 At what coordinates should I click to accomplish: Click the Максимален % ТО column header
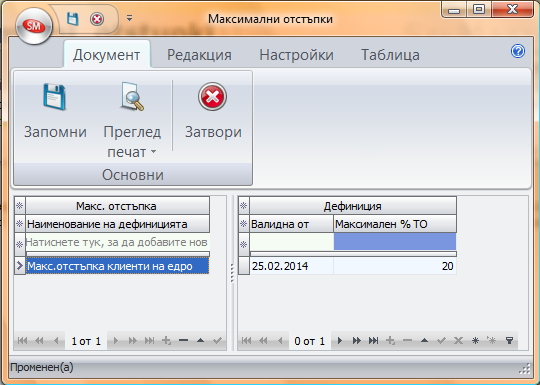tap(395, 224)
